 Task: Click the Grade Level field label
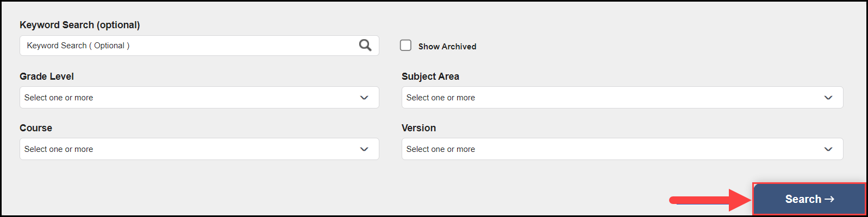click(47, 76)
